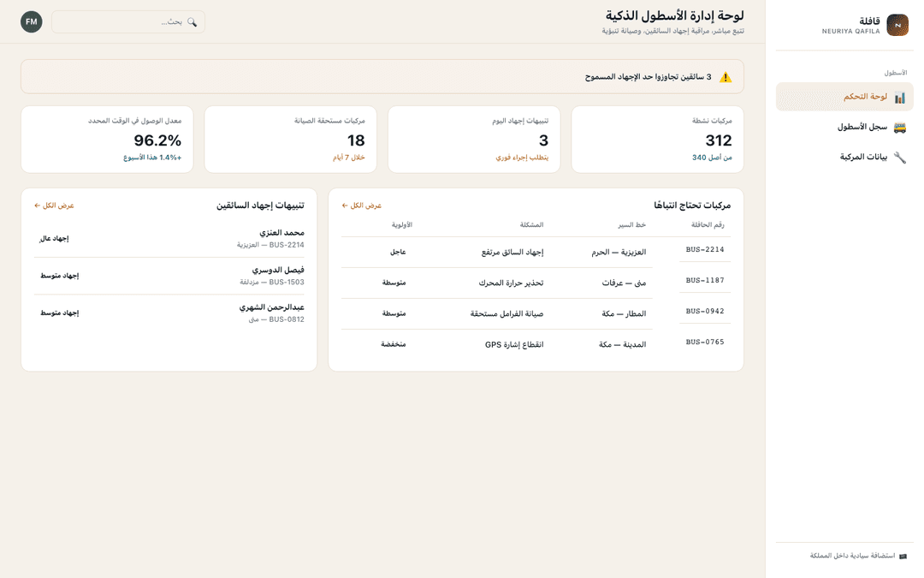Open لوحة التحكم in sidebar

pos(844,97)
